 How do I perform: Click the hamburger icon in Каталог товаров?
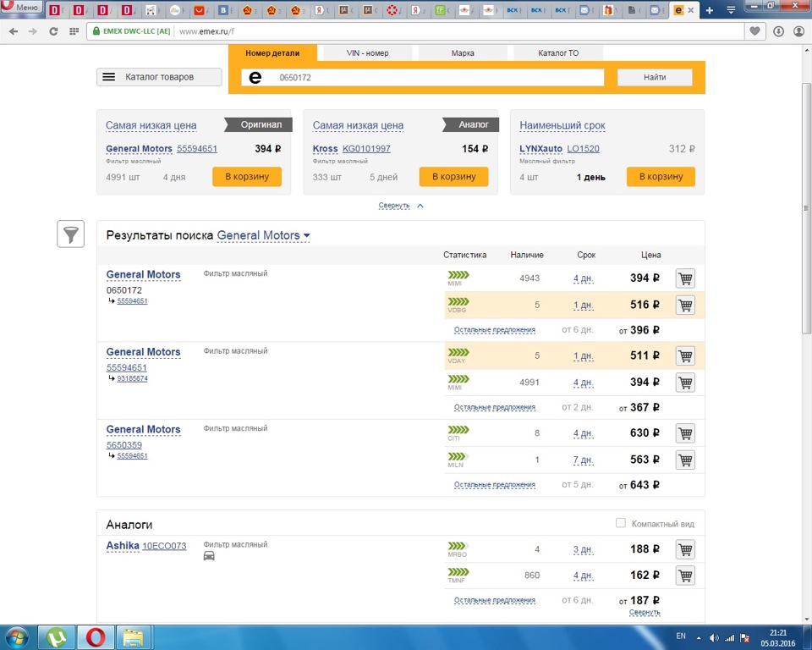[x=109, y=77]
